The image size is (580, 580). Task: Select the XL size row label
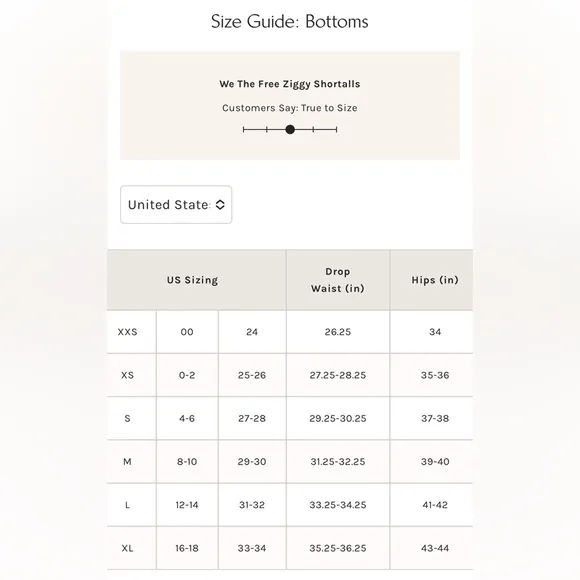pos(127,548)
